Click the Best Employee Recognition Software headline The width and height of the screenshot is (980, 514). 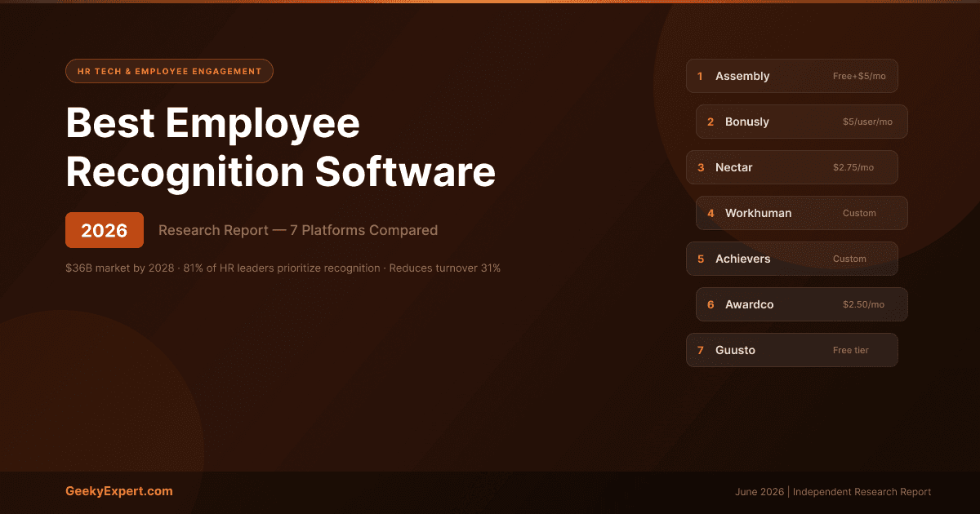pyautogui.click(x=280, y=148)
